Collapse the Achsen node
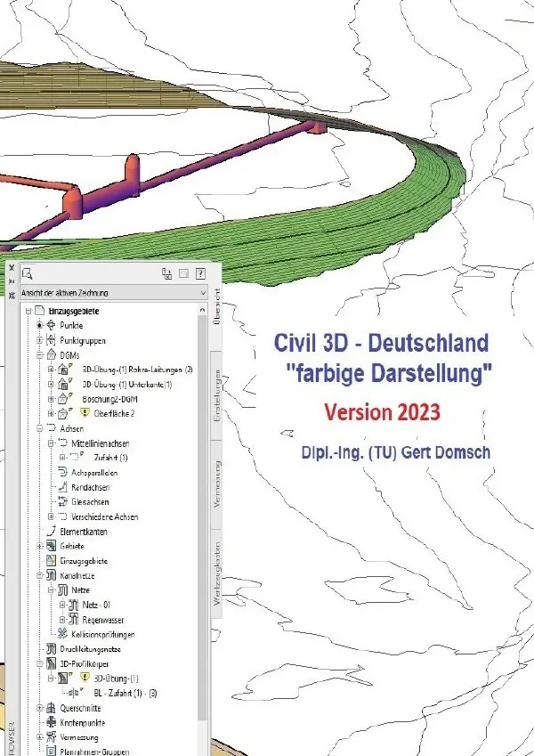 [x=40, y=428]
